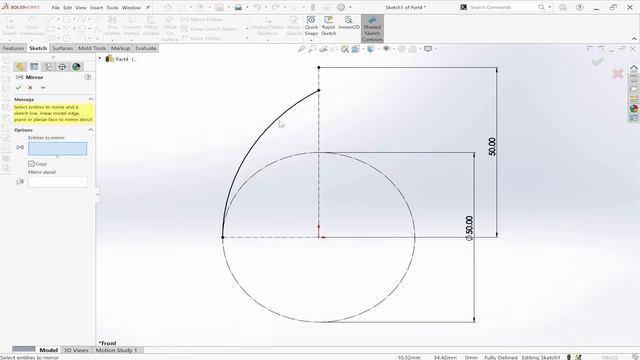
Task: Open Mirror help question icon
Action: (x=88, y=77)
